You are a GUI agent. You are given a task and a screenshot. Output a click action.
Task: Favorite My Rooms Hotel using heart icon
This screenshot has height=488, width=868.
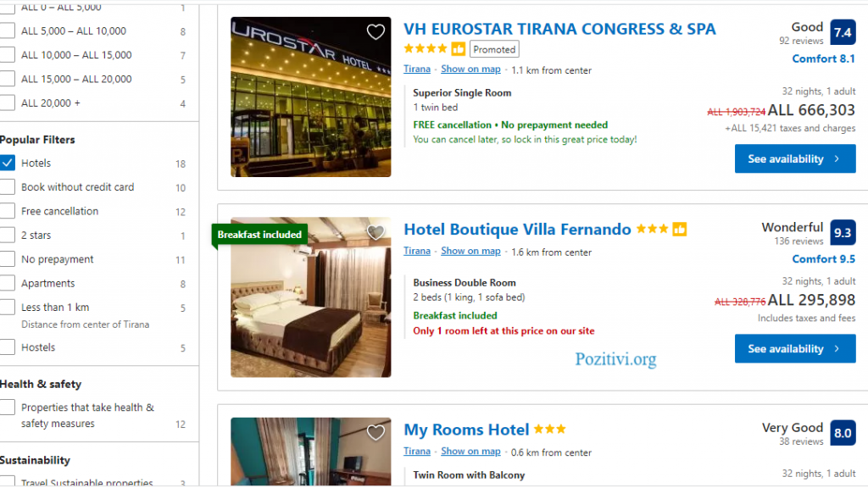pos(376,433)
